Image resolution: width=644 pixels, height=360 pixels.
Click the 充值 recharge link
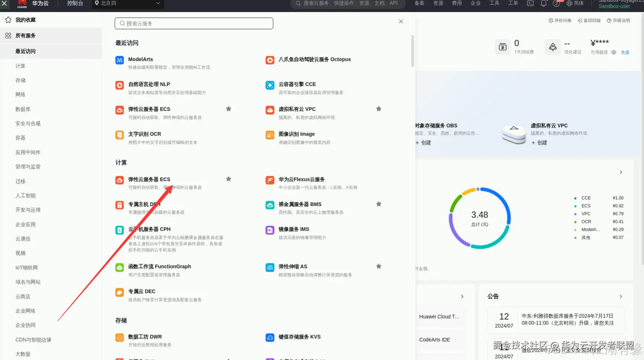click(625, 52)
